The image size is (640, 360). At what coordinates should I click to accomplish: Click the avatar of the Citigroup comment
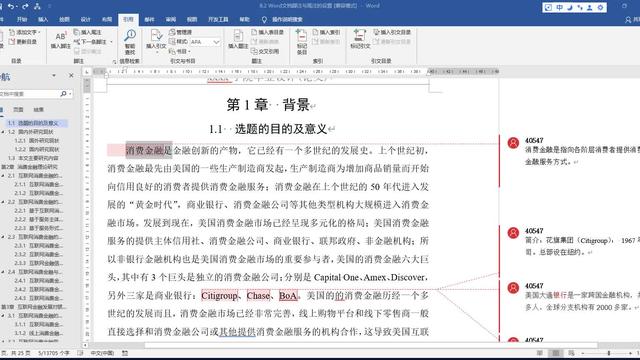click(x=513, y=233)
